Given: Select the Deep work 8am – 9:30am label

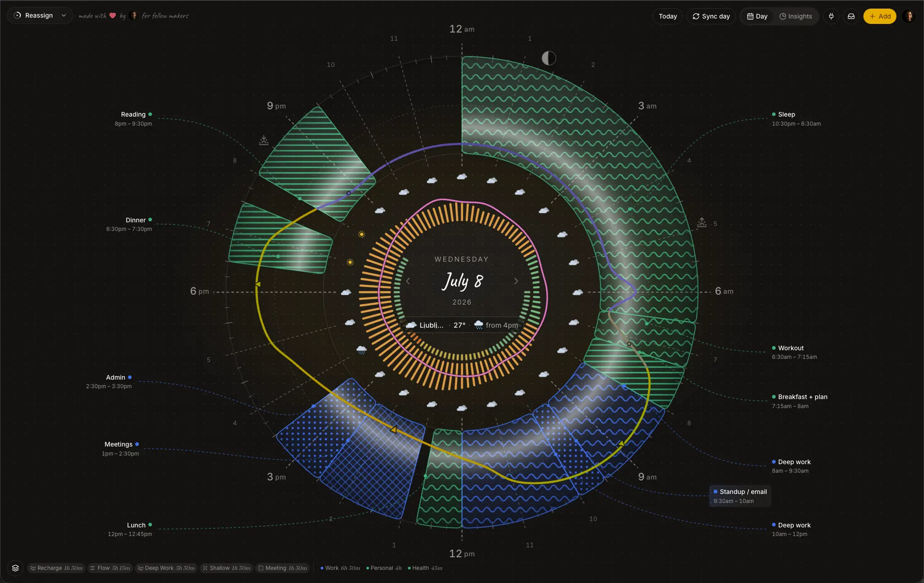Looking at the screenshot, I should coord(791,466).
